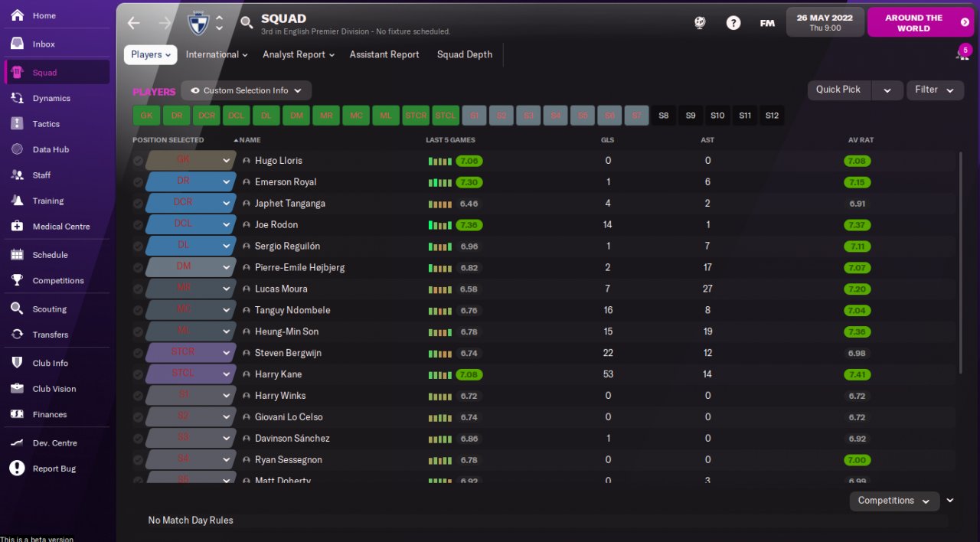Open the Competitions dropdown at bottom
980x542 pixels.
894,501
